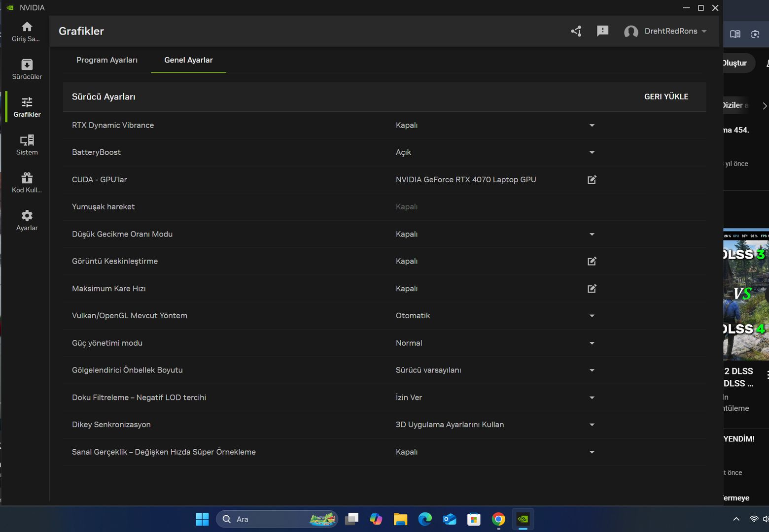Click the NVIDIA GeForce RTX 4070 Laptop GPU value
The width and height of the screenshot is (769, 532).
(x=466, y=179)
